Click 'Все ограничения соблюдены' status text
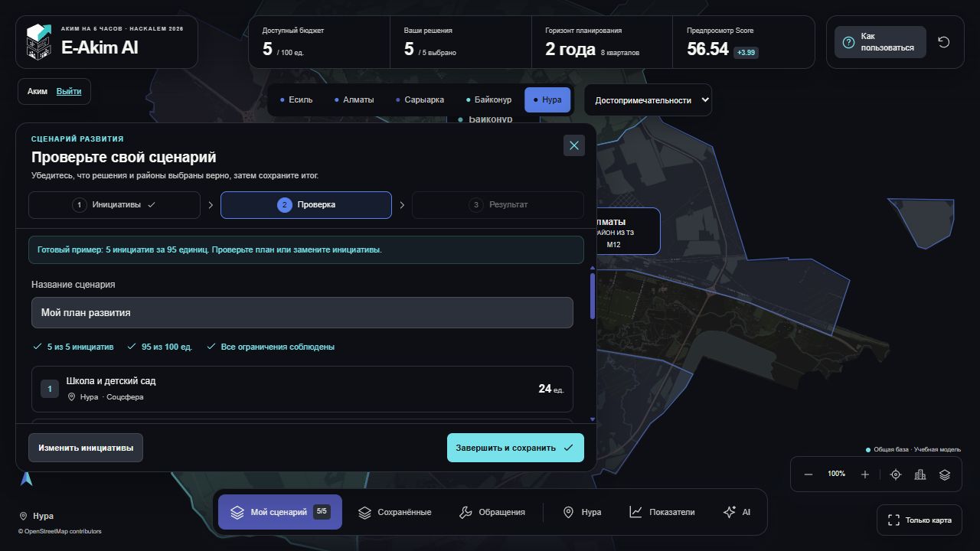The width and height of the screenshot is (980, 551). (x=277, y=347)
